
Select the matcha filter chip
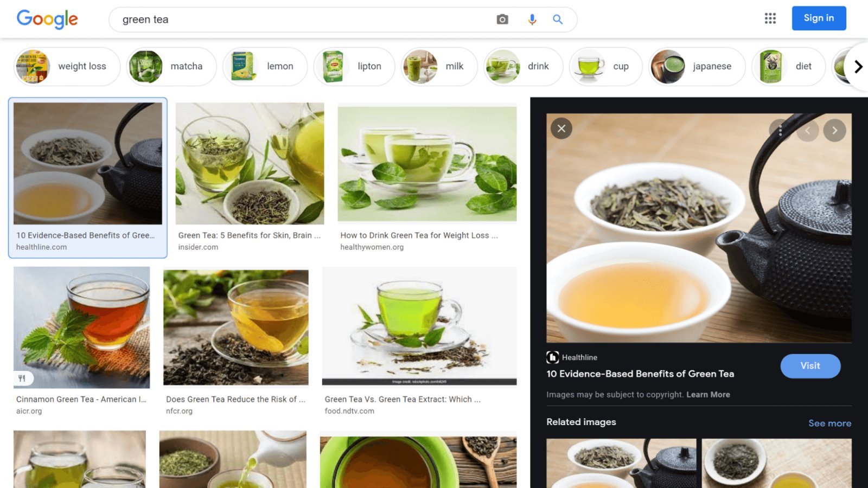(x=171, y=66)
